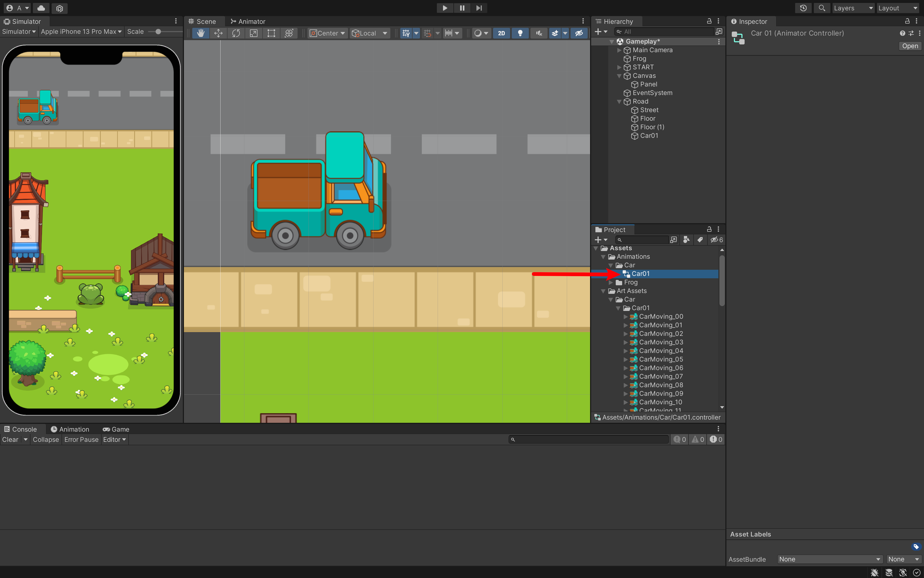Toggle Hierarchy panel lock
Screen dimensions: 924x578
coord(709,21)
